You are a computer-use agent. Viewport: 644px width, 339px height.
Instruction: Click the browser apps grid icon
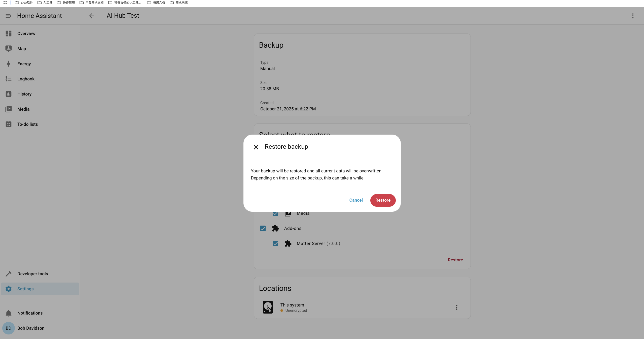point(5,3)
